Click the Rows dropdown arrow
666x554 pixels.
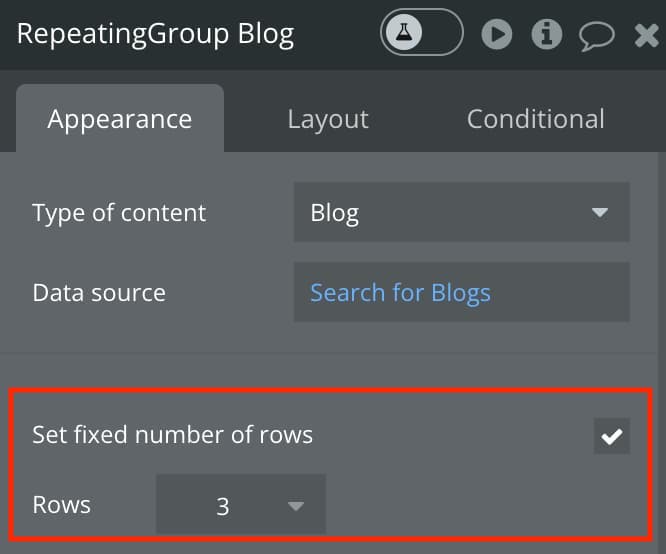coord(296,506)
